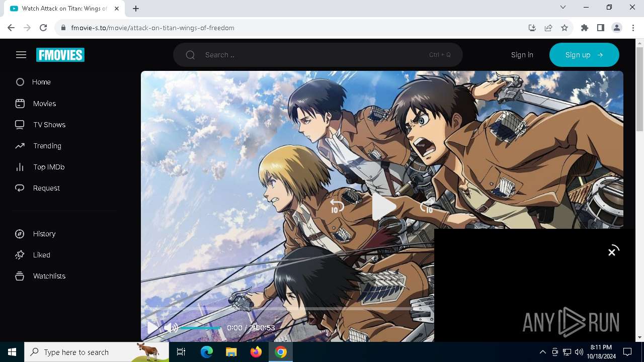Click the History compass icon
Image resolution: width=644 pixels, height=362 pixels.
tap(20, 234)
